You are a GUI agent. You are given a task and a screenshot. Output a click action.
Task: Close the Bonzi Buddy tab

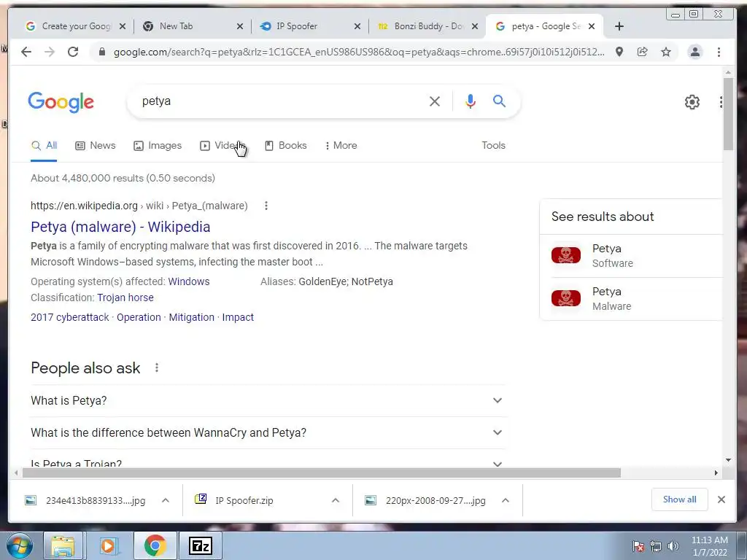point(474,26)
